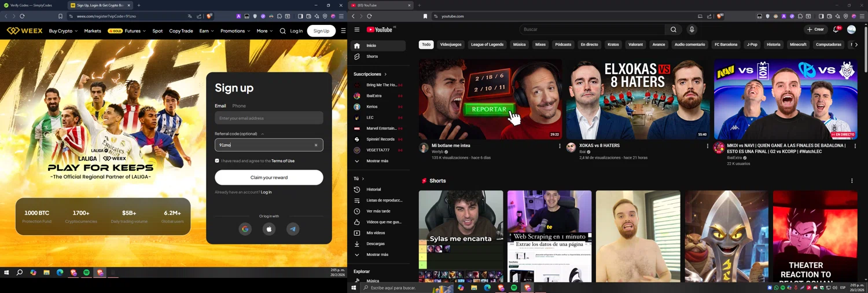Click the YouTube Buscar search field
Screen dimensions: 868x293
click(x=592, y=30)
